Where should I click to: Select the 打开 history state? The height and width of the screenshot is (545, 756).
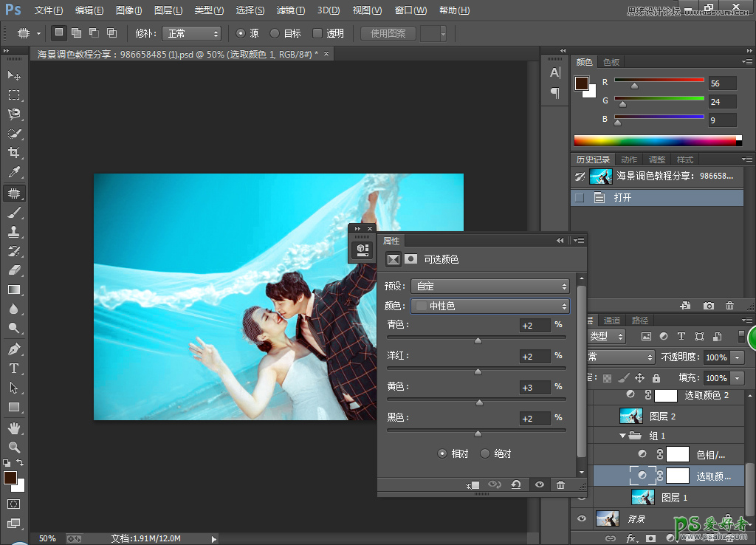[622, 198]
